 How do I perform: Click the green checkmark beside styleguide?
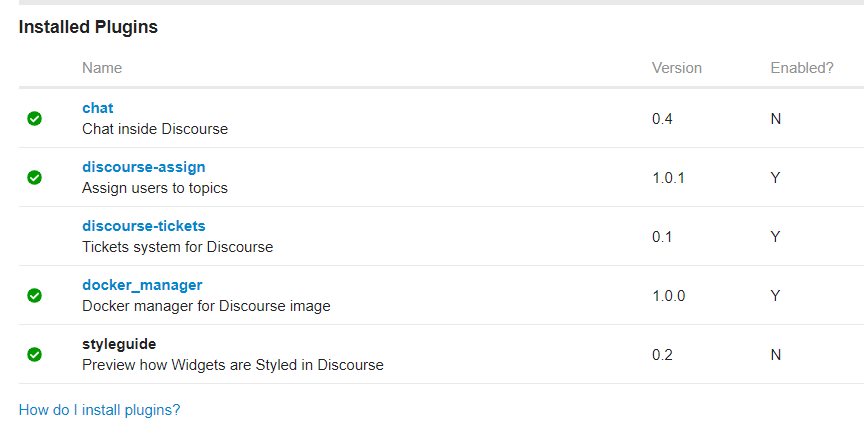(x=34, y=355)
